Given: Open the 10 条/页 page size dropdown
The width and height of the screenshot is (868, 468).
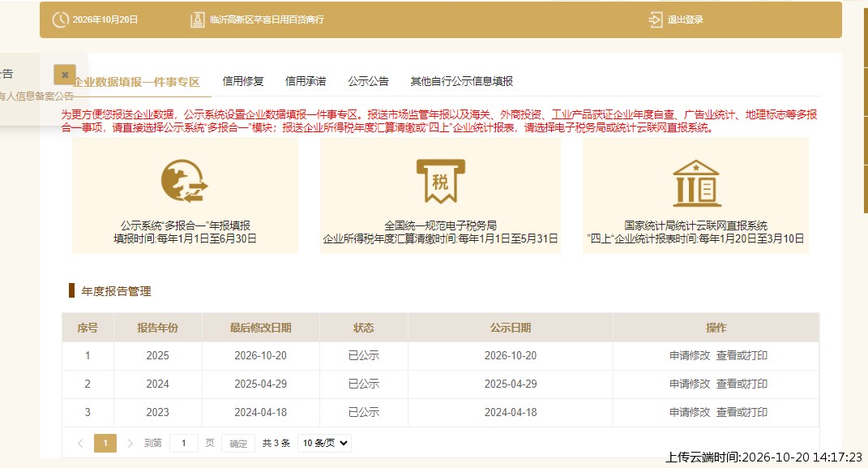Looking at the screenshot, I should tap(324, 443).
